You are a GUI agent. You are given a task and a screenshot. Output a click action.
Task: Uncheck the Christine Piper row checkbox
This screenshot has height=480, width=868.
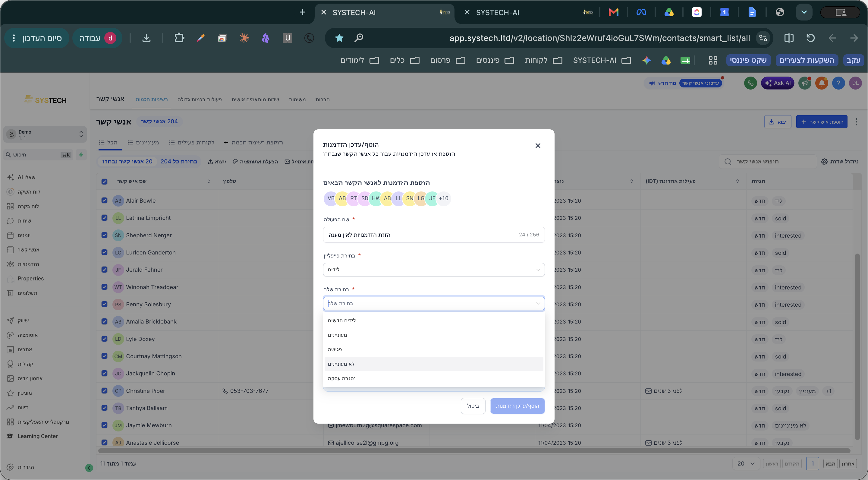point(105,391)
